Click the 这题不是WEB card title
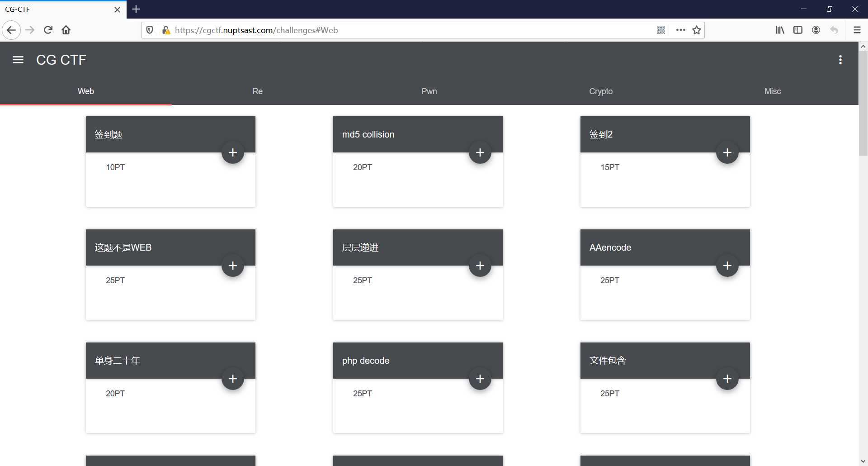868x466 pixels. pyautogui.click(x=123, y=247)
